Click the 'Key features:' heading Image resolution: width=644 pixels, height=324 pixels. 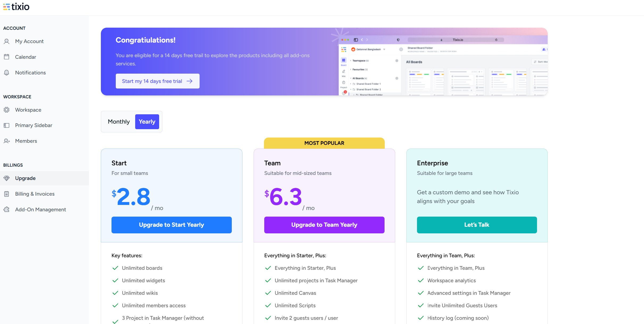tap(127, 255)
